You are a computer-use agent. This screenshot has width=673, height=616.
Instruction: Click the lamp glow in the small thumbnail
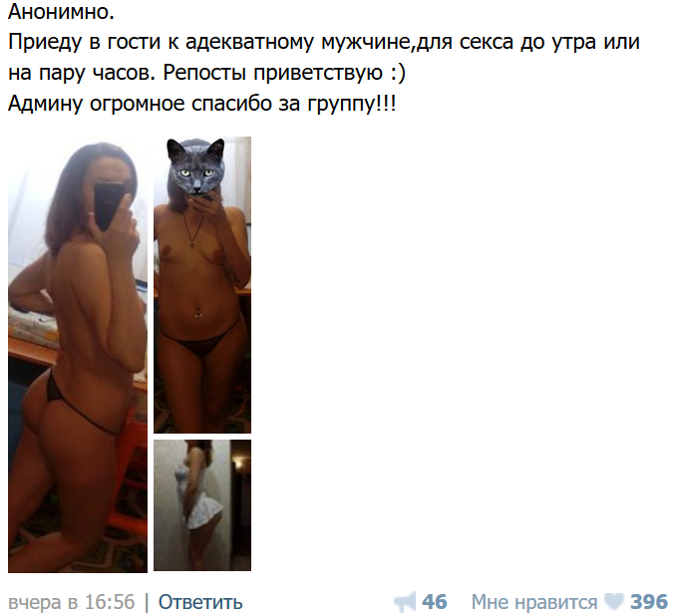coord(240,462)
